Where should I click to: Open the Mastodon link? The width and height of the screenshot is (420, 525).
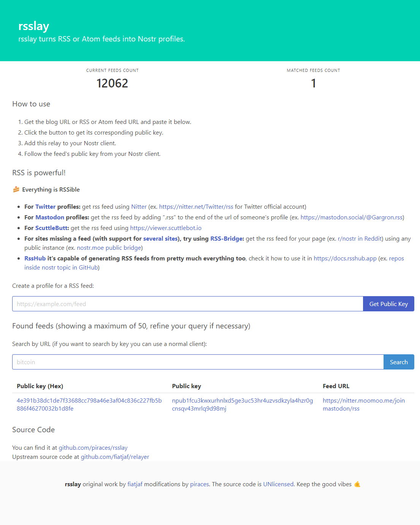click(50, 217)
